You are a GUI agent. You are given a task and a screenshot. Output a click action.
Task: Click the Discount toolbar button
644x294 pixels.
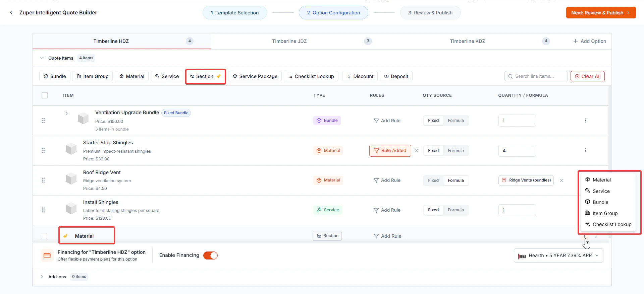click(x=360, y=76)
